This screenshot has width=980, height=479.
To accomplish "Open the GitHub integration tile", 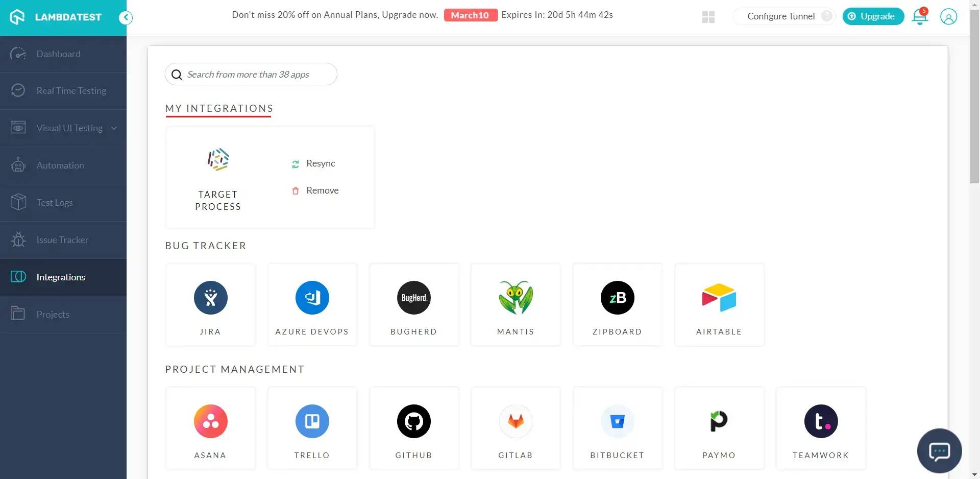I will pos(413,422).
